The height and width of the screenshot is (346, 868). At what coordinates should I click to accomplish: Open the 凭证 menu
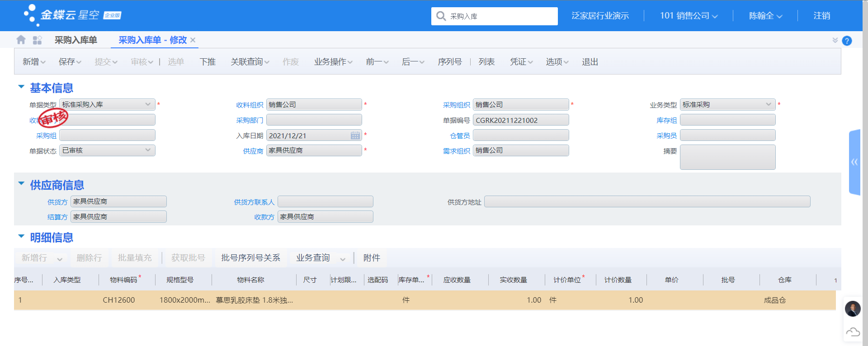521,62
